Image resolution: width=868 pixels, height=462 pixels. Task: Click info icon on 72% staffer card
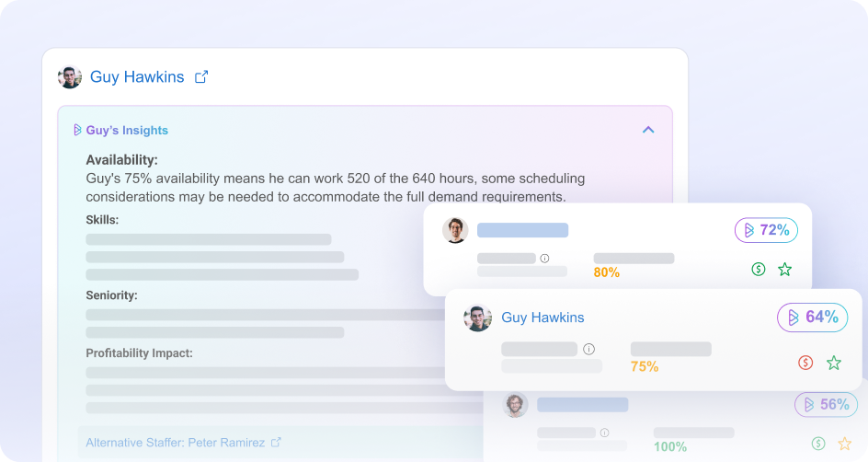[x=544, y=259]
